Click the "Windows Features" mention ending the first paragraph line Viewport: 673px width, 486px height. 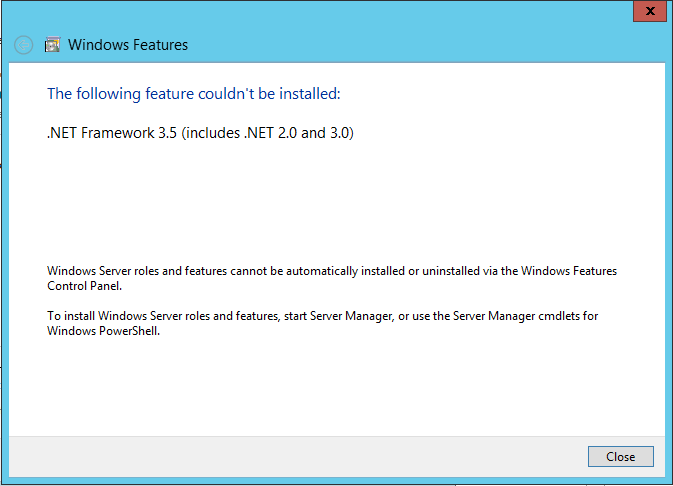click(x=569, y=271)
